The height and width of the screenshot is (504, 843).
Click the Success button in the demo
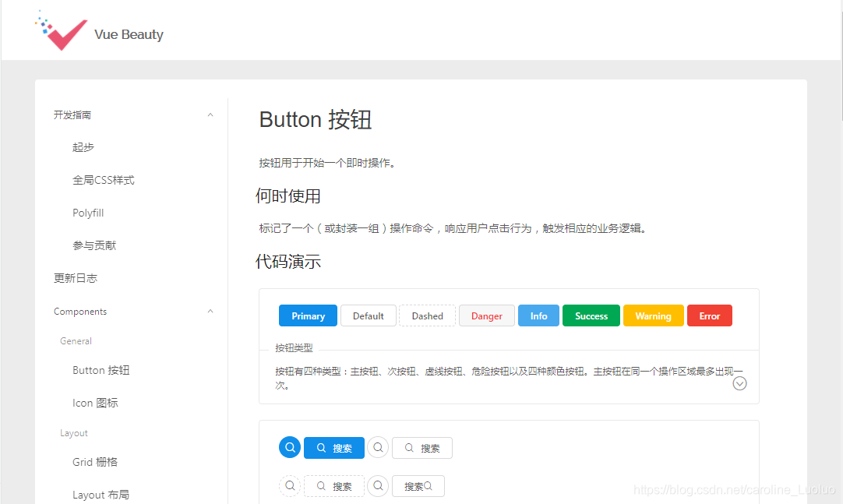[591, 315]
